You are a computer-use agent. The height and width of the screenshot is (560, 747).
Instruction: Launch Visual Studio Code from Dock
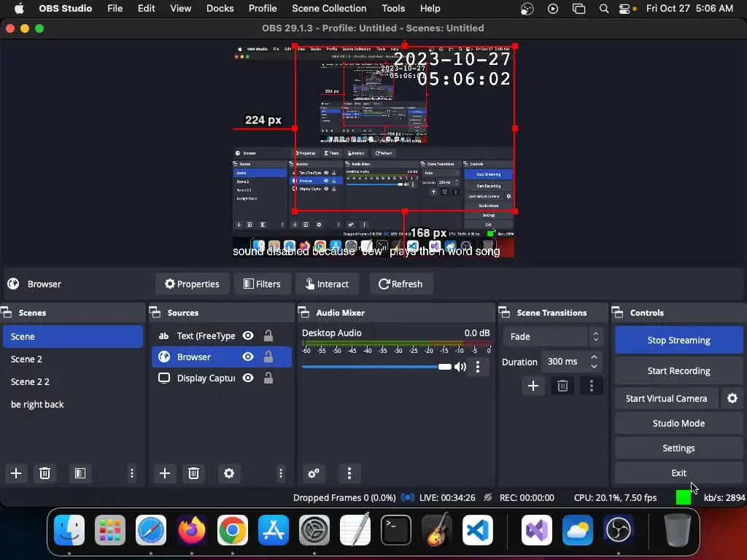click(x=478, y=530)
